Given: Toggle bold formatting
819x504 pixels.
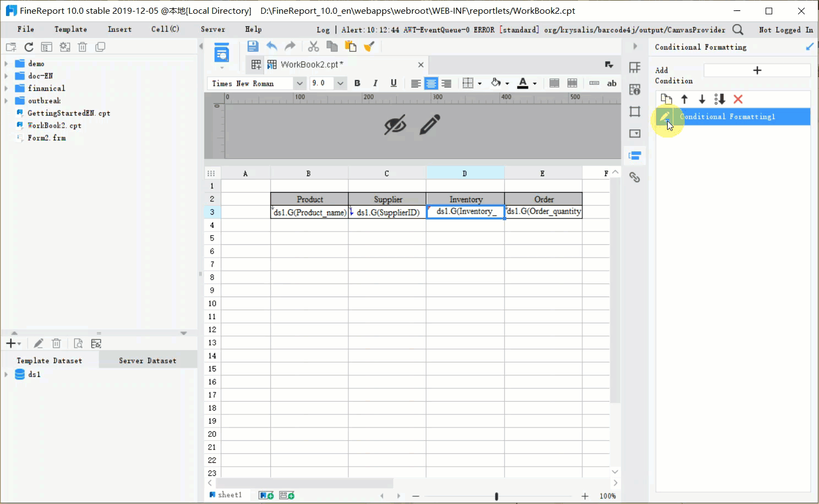Looking at the screenshot, I should pos(357,83).
